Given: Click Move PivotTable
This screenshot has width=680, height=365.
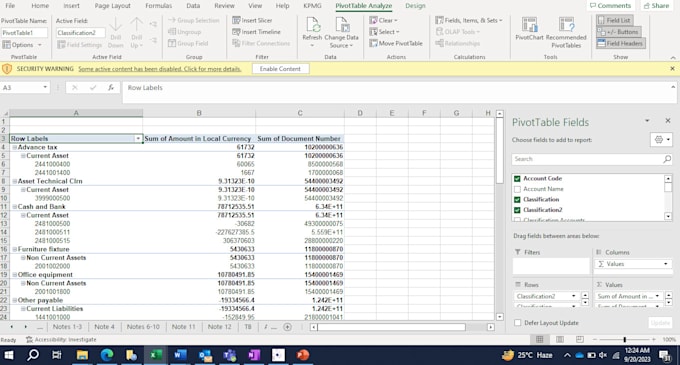Looking at the screenshot, I should click(x=396, y=43).
